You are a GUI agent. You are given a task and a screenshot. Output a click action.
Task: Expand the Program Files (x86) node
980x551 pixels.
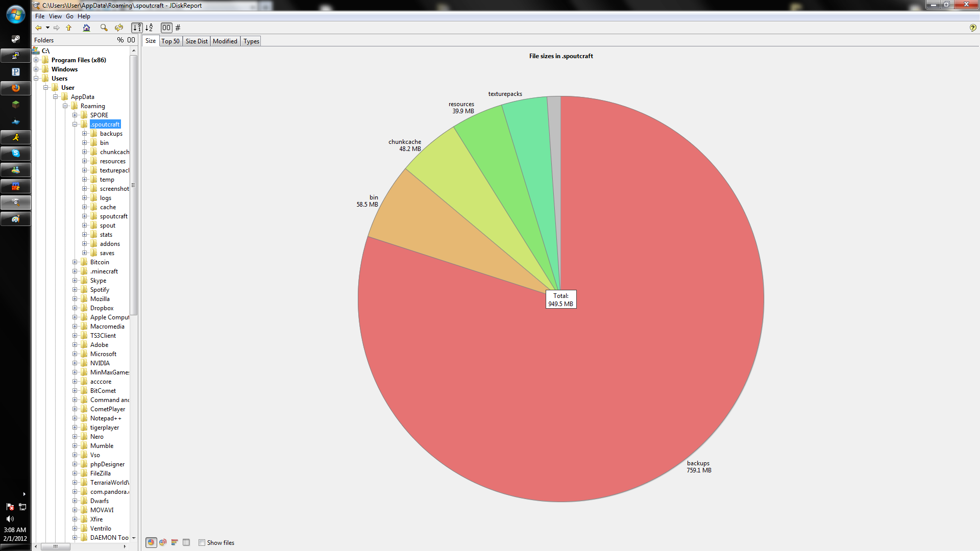[x=36, y=60]
